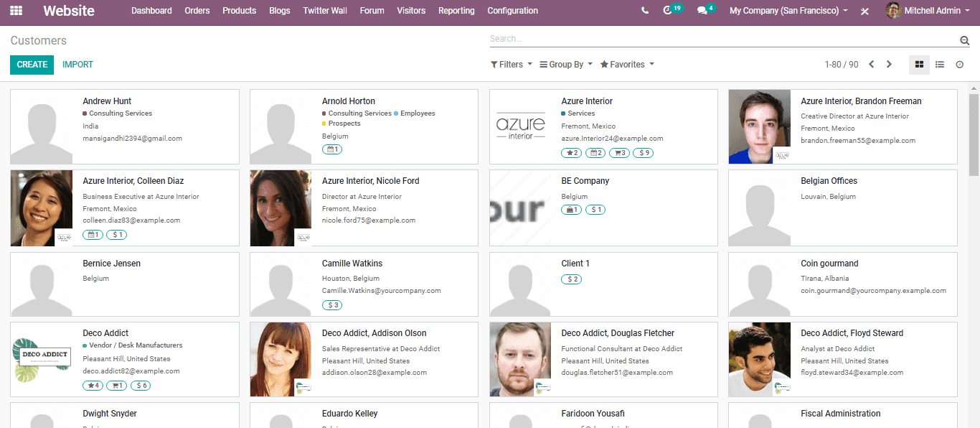The height and width of the screenshot is (428, 980).
Task: Click Azure Interior's invoices dollar badge showing 9
Action: [644, 153]
